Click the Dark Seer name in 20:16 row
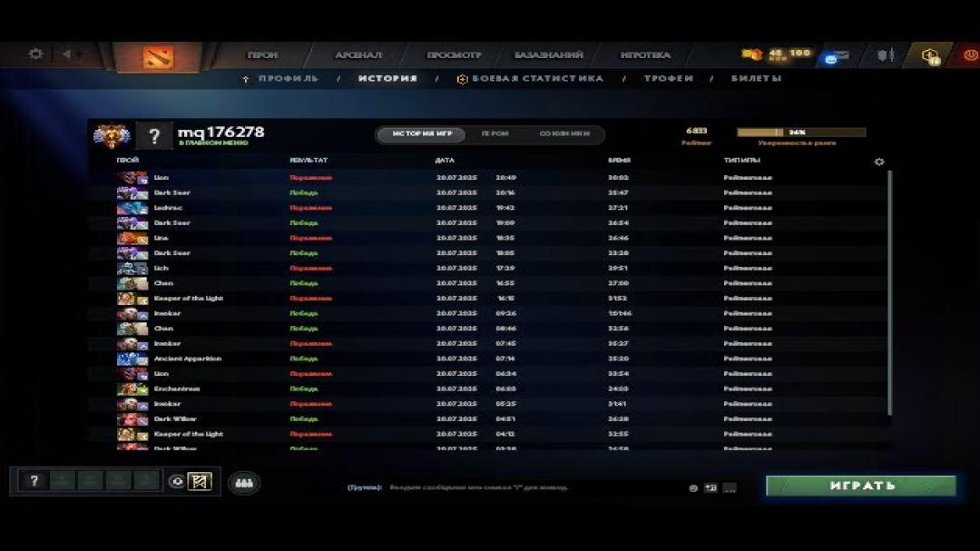The width and height of the screenshot is (980, 551). pos(171,192)
